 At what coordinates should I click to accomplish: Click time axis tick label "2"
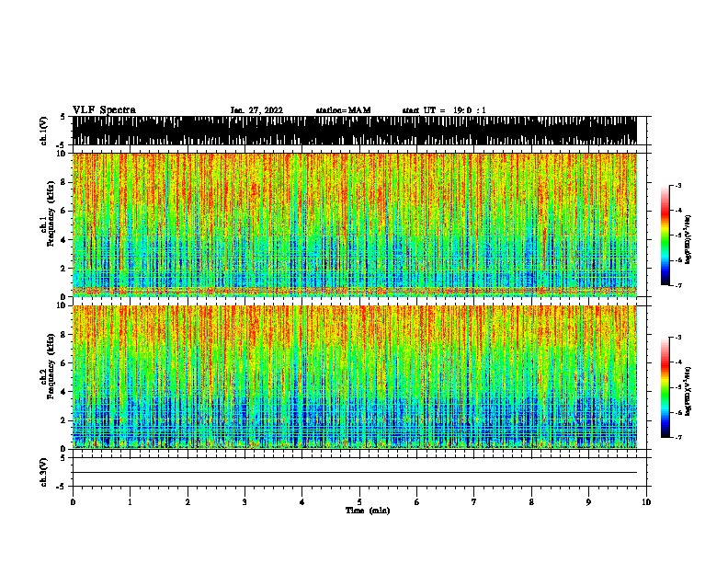[188, 502]
